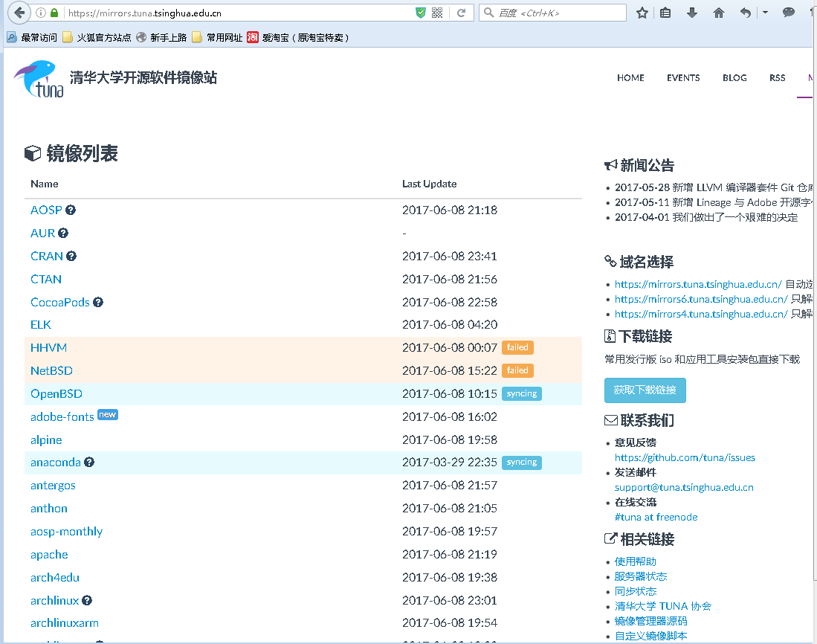Open the anthon mirror link
This screenshot has height=644, width=817.
point(48,508)
